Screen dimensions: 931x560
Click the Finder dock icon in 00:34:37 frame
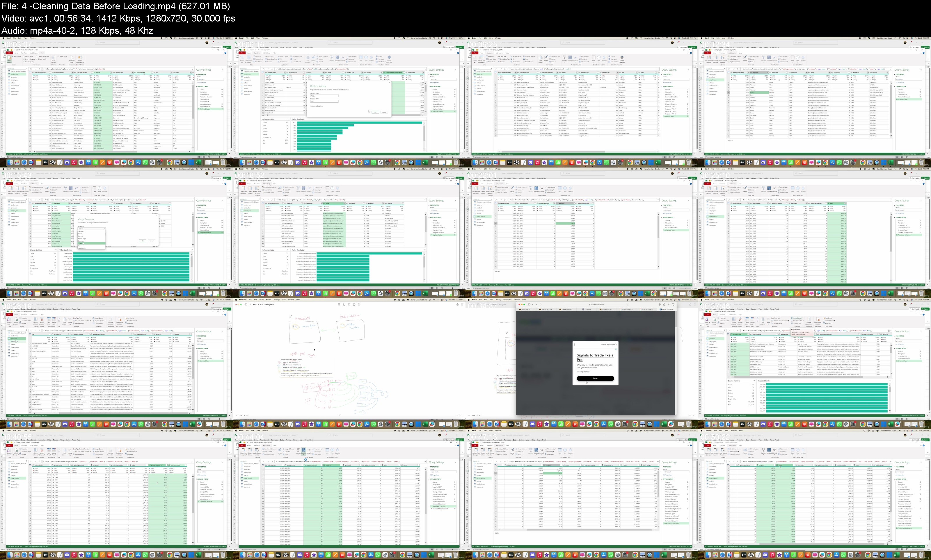[476, 424]
